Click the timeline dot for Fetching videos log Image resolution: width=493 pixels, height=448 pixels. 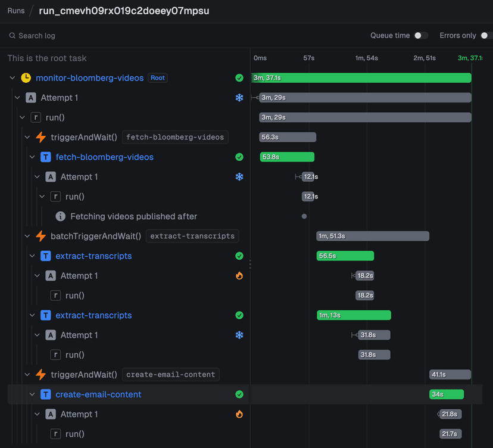pos(304,216)
